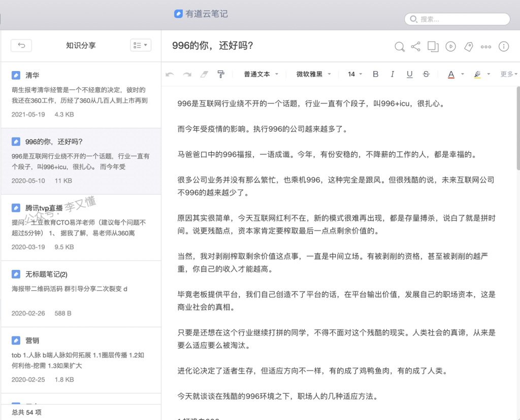Click the clear formatting eraser icon
Viewport: 520px width, 420px height.
click(204, 74)
